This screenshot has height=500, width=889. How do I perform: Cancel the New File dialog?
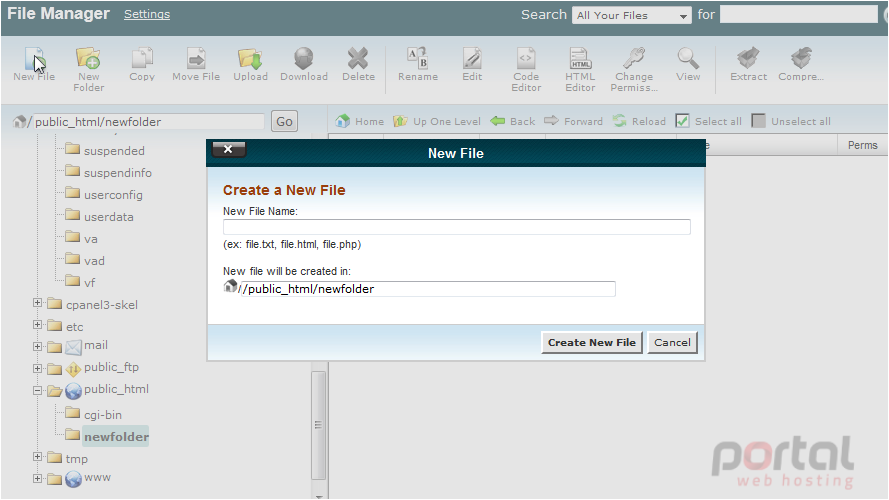(x=672, y=342)
